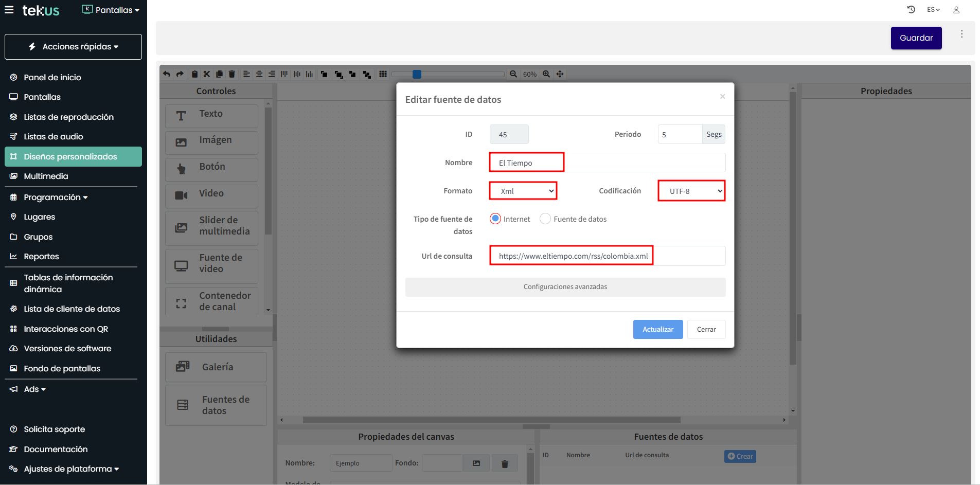Open the Formato dropdown showing Xml
The width and height of the screenshot is (980, 485).
click(x=523, y=191)
